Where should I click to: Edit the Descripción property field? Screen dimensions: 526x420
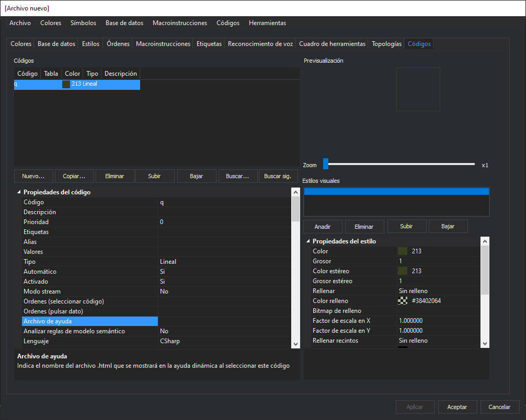pos(224,212)
